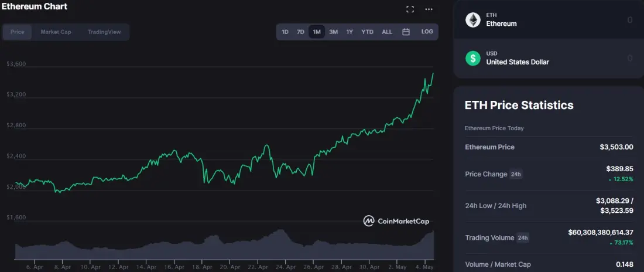644x272 pixels.
Task: Click the $389.85 price change value
Action: point(620,169)
